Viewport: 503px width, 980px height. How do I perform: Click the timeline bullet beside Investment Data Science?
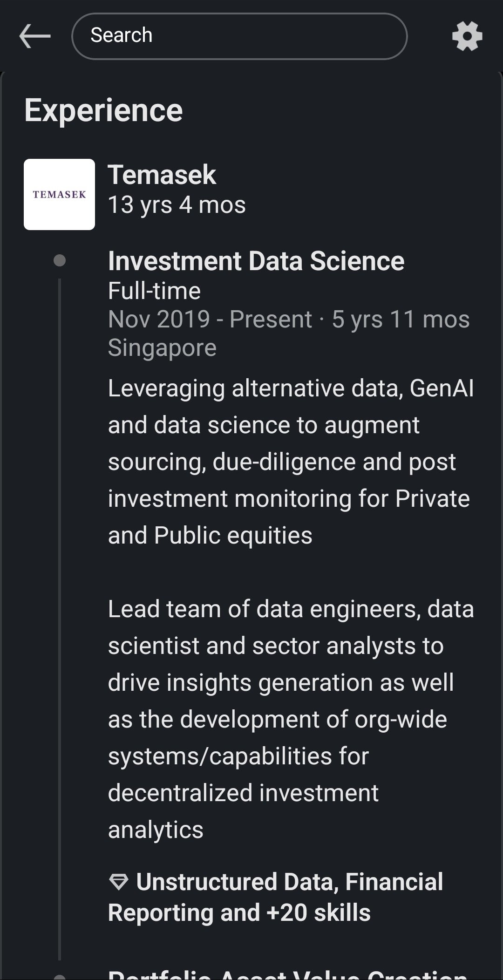click(x=60, y=260)
